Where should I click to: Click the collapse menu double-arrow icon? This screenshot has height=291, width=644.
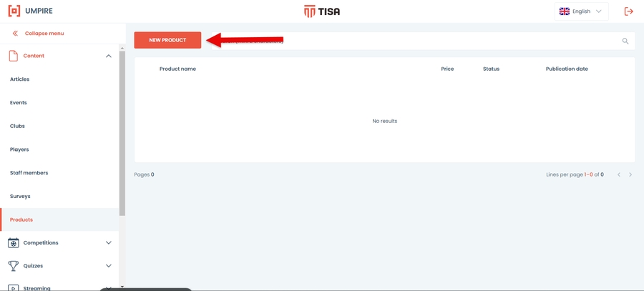pyautogui.click(x=15, y=33)
